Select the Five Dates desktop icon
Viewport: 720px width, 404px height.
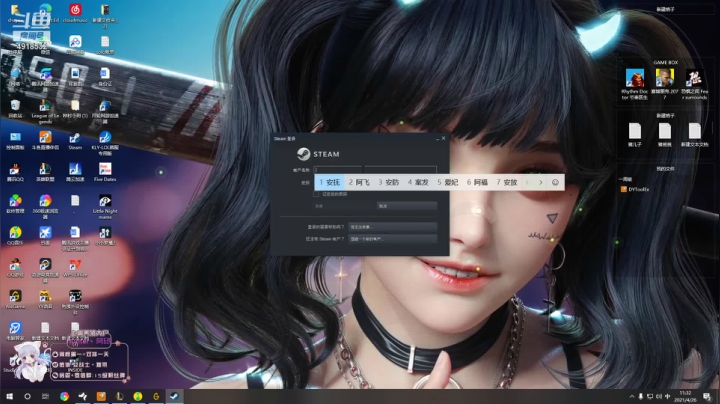pos(105,172)
